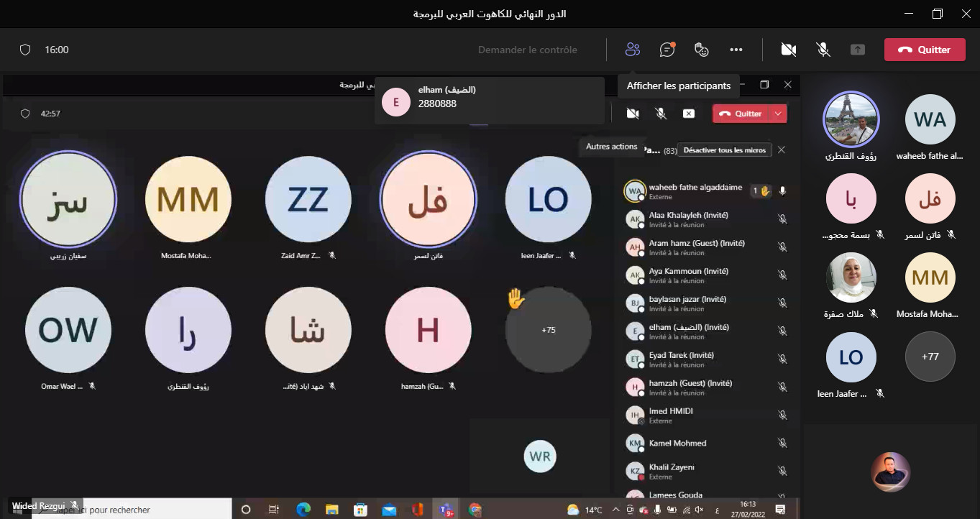Image resolution: width=980 pixels, height=519 pixels.
Task: Click the 14°C weather widget in the taskbar
Action: (585, 510)
